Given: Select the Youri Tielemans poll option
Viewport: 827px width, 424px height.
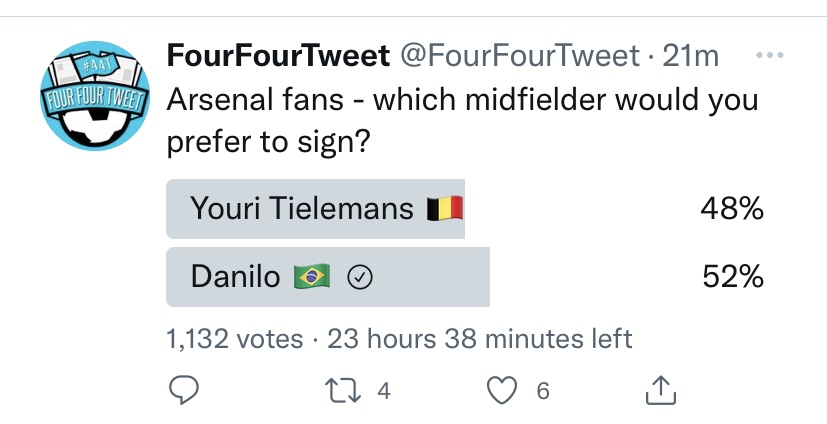Looking at the screenshot, I should point(465,209).
